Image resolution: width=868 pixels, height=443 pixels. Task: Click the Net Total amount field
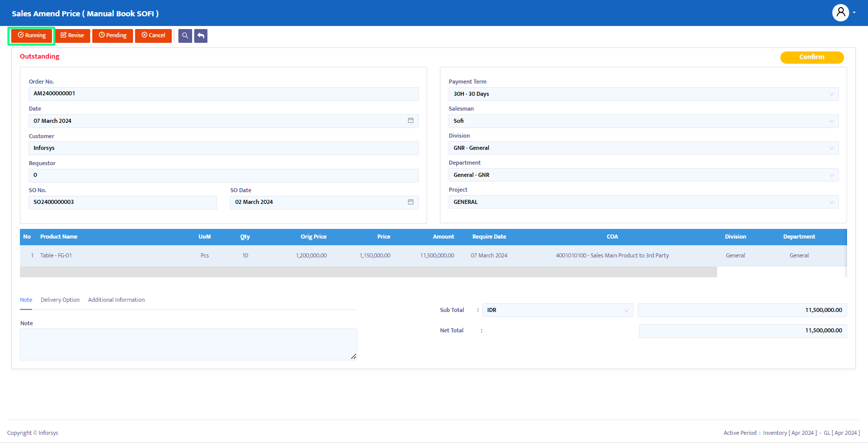coord(743,331)
